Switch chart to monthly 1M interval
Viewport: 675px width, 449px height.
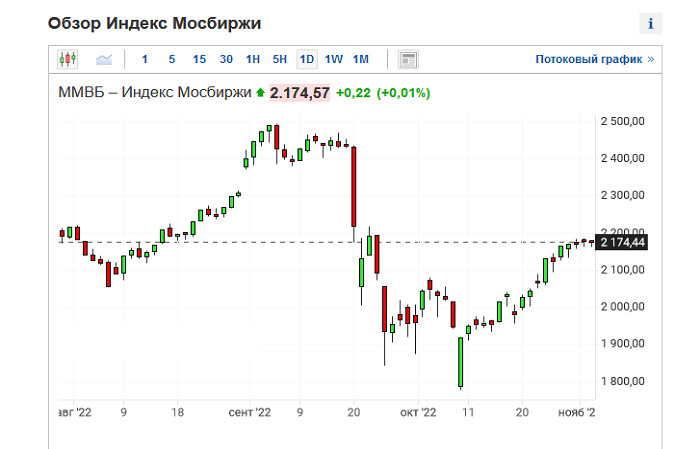tap(361, 59)
